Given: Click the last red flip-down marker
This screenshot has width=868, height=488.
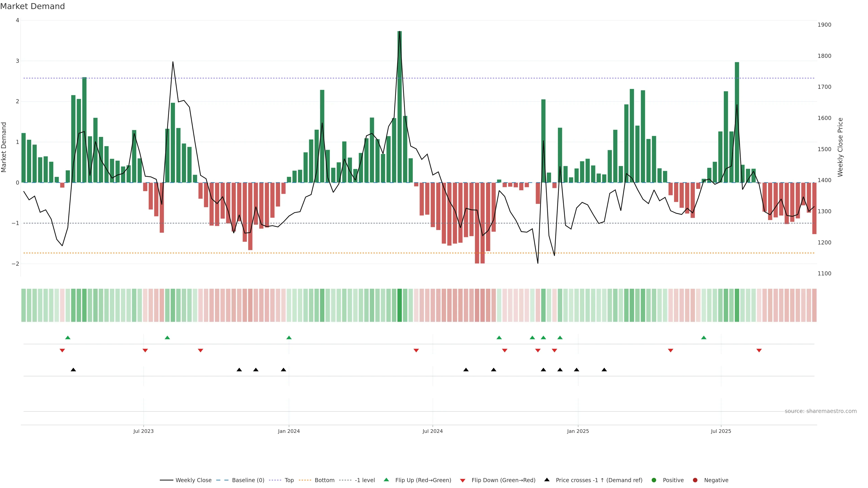Looking at the screenshot, I should tap(759, 351).
